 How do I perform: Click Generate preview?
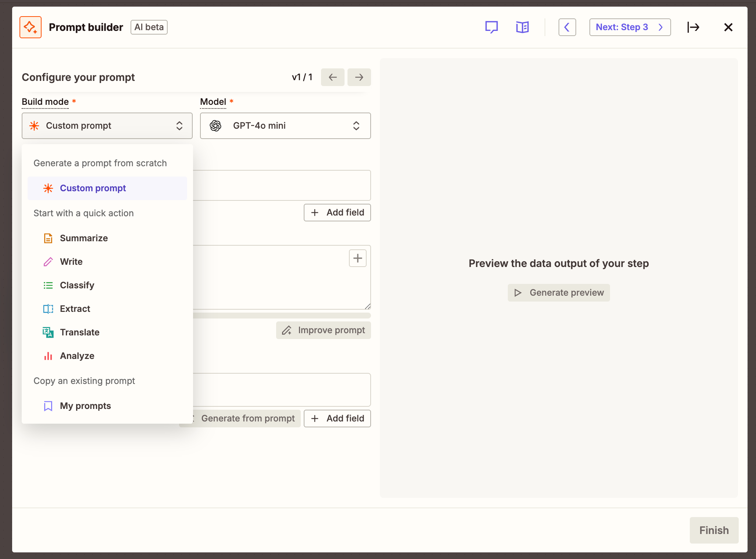click(558, 292)
